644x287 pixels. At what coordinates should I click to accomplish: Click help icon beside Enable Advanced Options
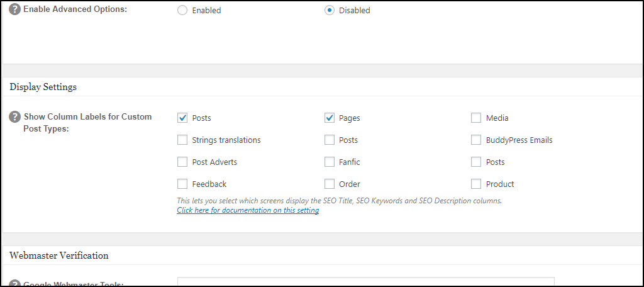(x=15, y=10)
